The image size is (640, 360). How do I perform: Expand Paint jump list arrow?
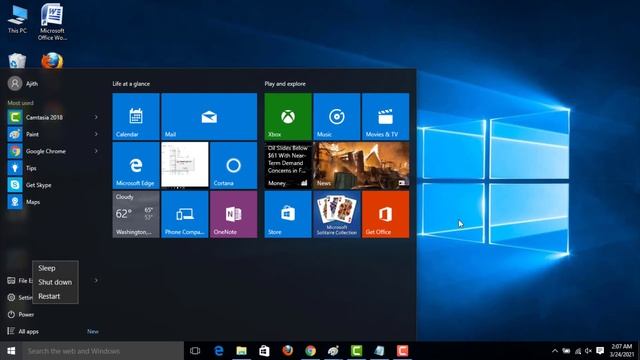pyautogui.click(x=96, y=134)
